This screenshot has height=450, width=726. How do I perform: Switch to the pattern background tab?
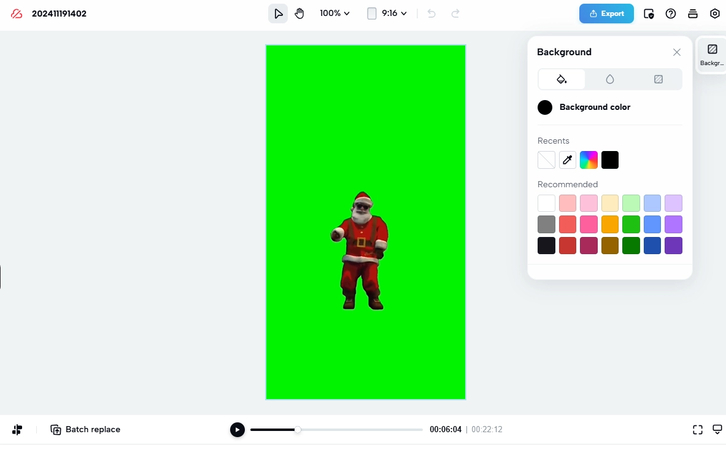658,79
